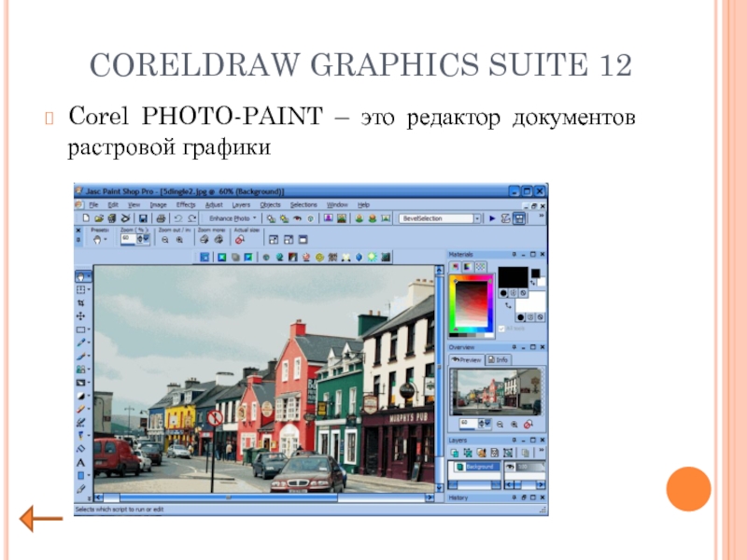Select the Preset Shape blue square tool
The height and width of the screenshot is (560, 747).
pyautogui.click(x=80, y=475)
